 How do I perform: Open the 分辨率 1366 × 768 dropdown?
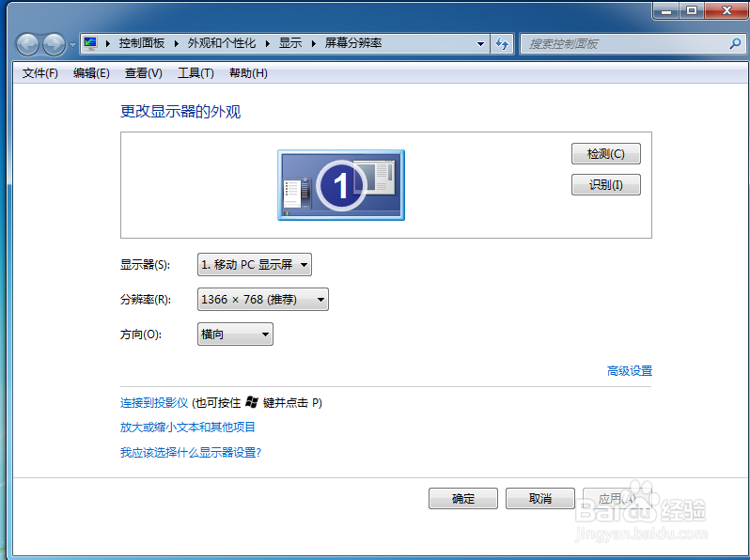pos(262,300)
